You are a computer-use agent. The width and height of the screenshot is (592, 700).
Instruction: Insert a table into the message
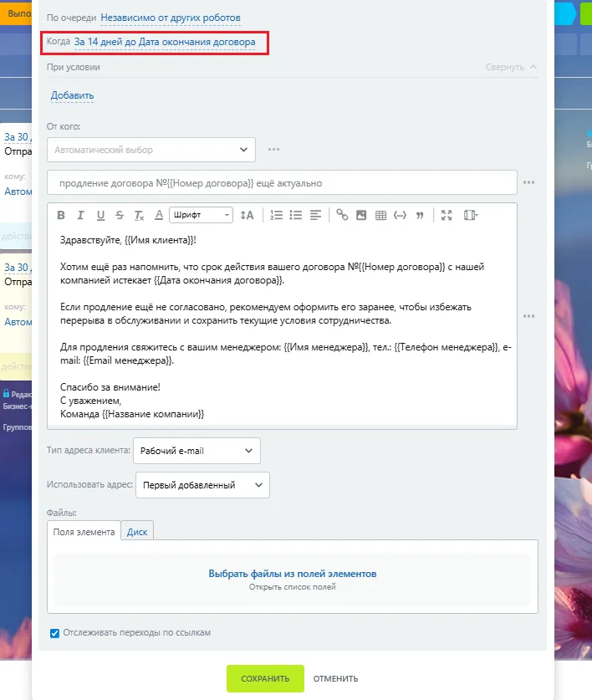380,215
